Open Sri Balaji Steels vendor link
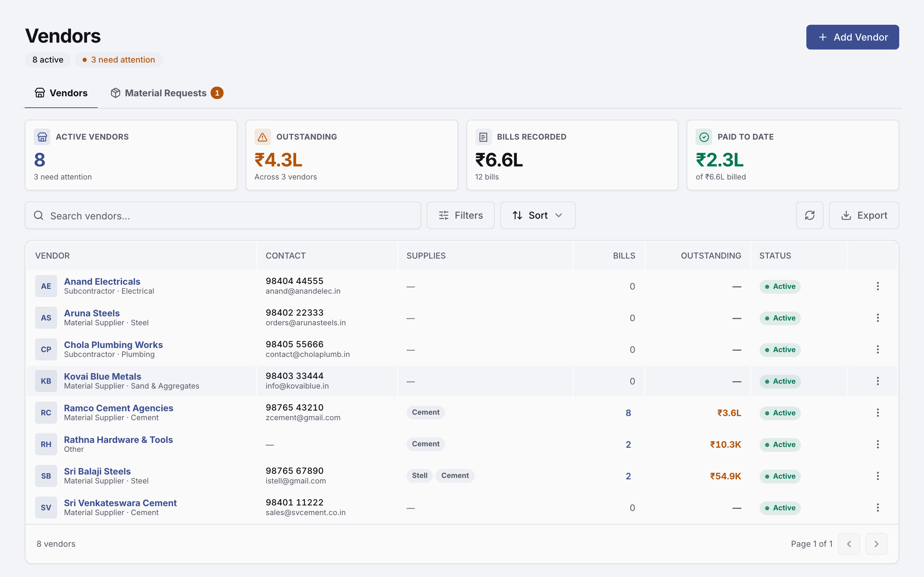 coord(97,471)
